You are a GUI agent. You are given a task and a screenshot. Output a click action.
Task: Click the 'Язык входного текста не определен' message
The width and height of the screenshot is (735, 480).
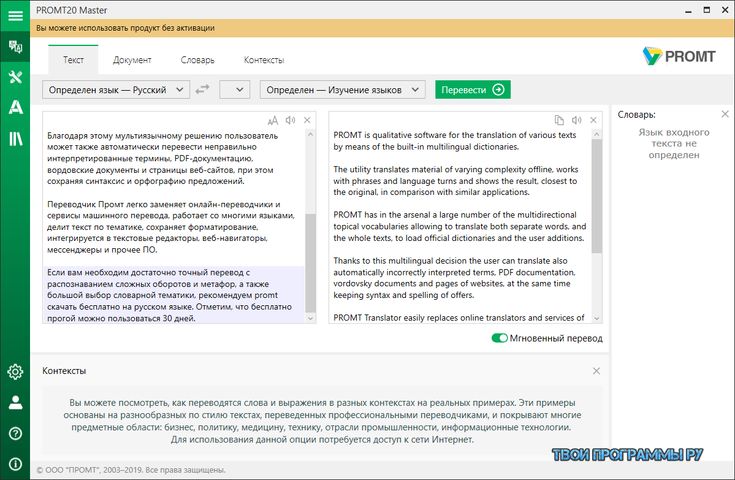674,143
